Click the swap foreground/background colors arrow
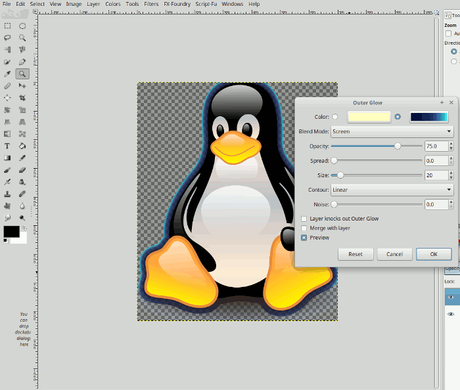 tap(24, 229)
